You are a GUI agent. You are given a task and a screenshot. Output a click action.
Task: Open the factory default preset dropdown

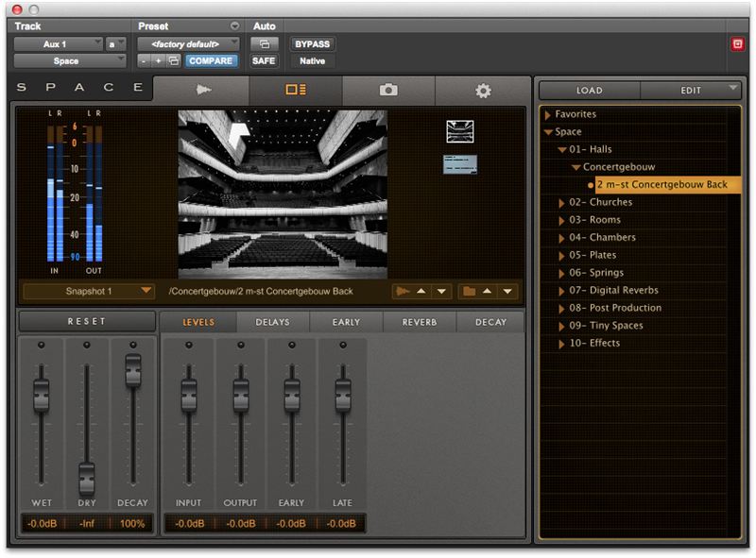click(190, 44)
